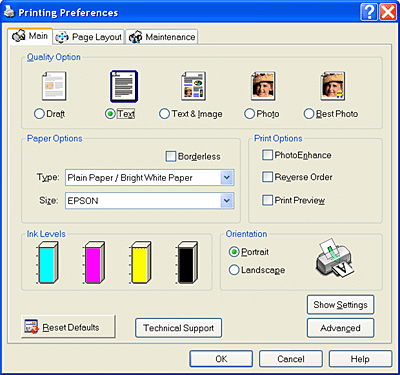Expand the paper Type dropdown
The image size is (400, 375).
coord(150,177)
